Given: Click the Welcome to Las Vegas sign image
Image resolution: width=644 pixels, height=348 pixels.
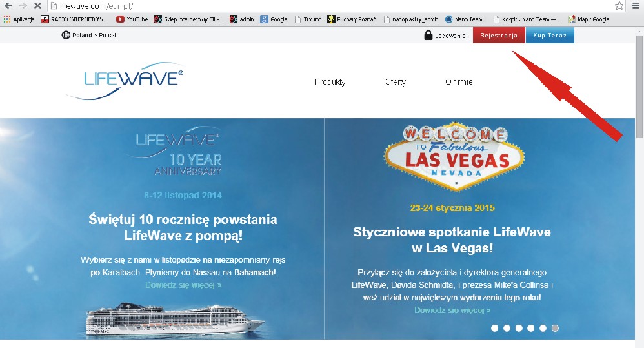Looking at the screenshot, I should [x=454, y=156].
